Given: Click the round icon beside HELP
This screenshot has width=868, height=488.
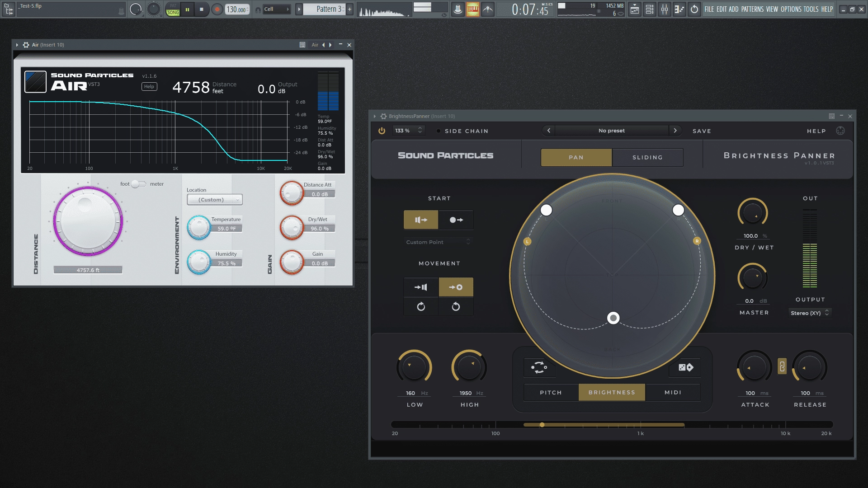Looking at the screenshot, I should click(x=840, y=131).
